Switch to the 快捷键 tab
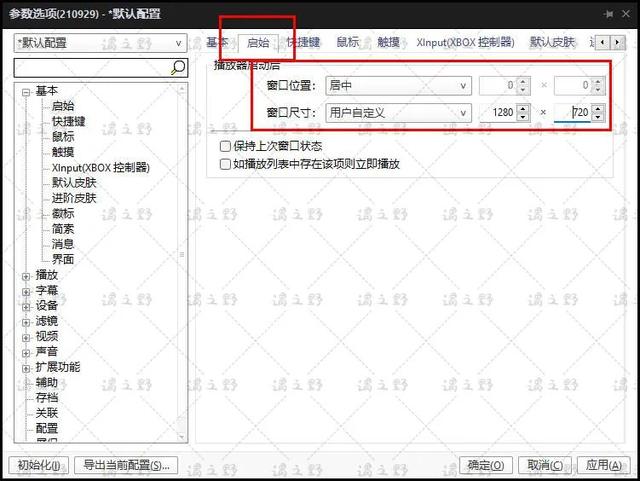 click(303, 42)
